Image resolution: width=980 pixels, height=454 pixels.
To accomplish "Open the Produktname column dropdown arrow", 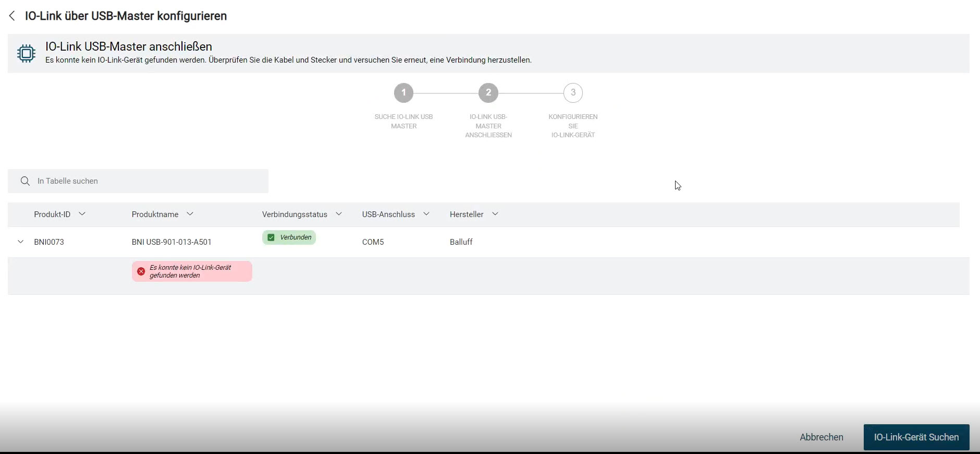I will click(x=190, y=214).
